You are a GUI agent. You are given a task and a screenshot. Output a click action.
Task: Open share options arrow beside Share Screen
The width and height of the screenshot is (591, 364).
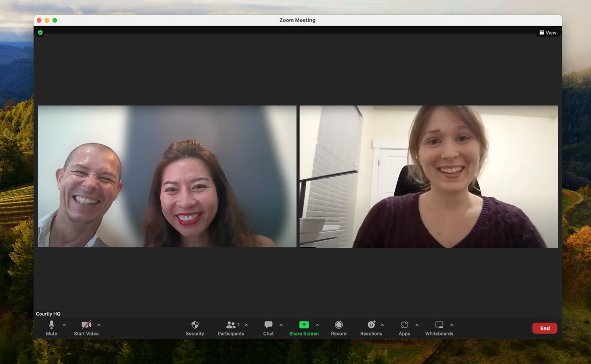317,325
